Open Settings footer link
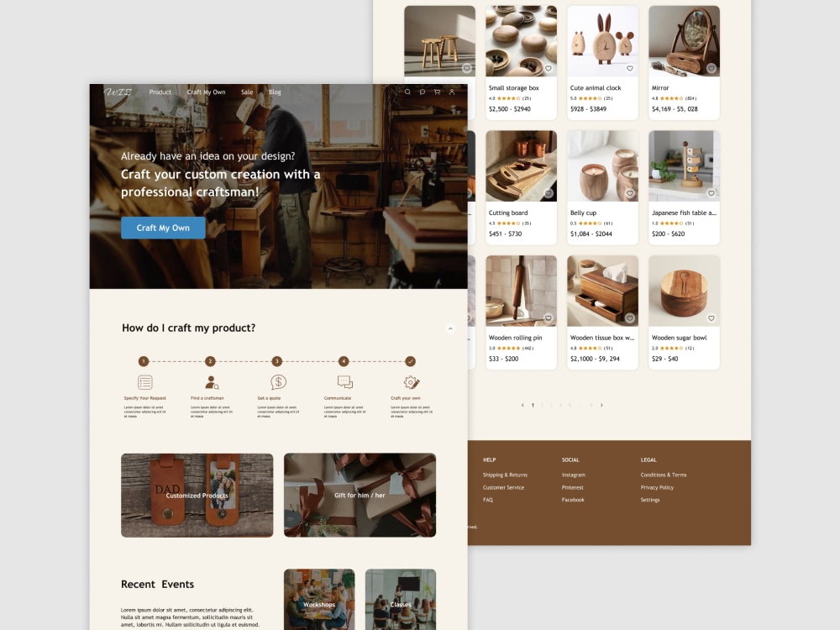The width and height of the screenshot is (840, 630). [650, 500]
